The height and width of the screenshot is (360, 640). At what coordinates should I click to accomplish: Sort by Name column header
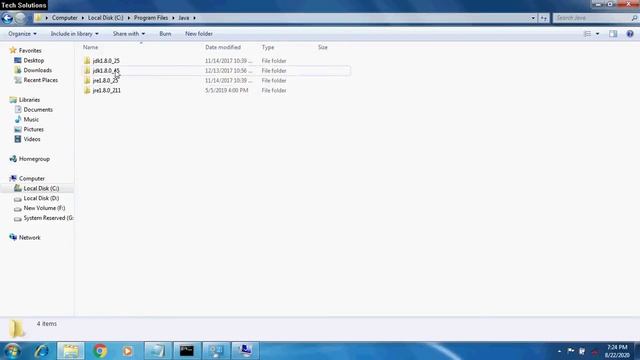[x=90, y=47]
